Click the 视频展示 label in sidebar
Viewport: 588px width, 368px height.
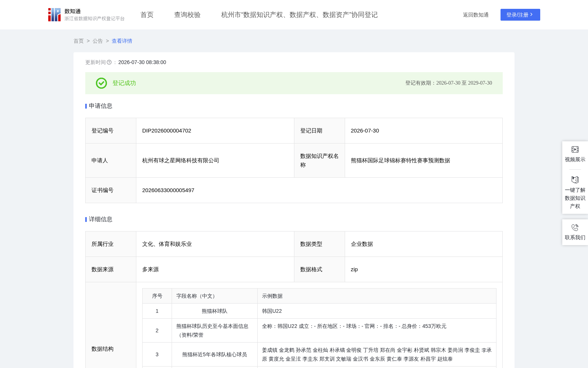pos(575,159)
